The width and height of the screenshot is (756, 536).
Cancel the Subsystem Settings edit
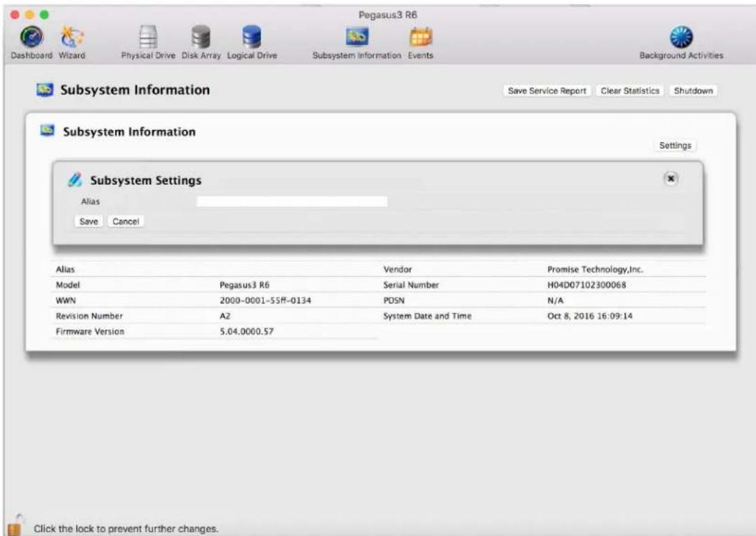pyautogui.click(x=126, y=222)
